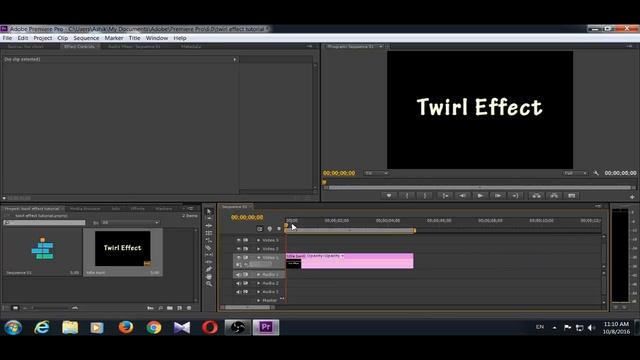The height and width of the screenshot is (360, 640).
Task: Open Program monitor playback resolution Full dropdown
Action: [x=575, y=173]
